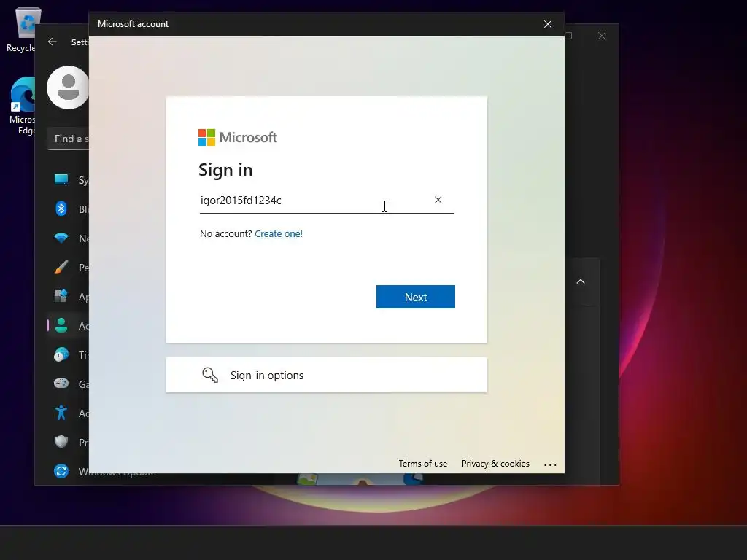Open Apps section in Settings sidebar

[x=68, y=297]
